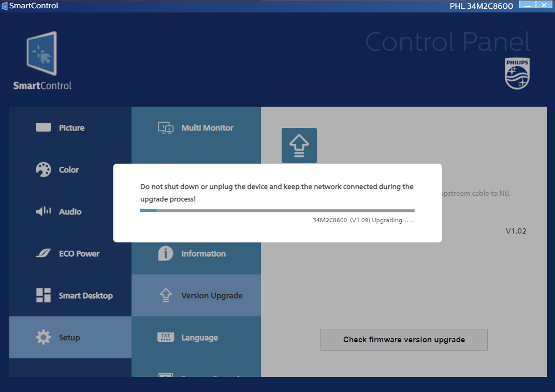Image resolution: width=555 pixels, height=392 pixels.
Task: Click the SmartControl title bar app icon
Action: point(5,6)
